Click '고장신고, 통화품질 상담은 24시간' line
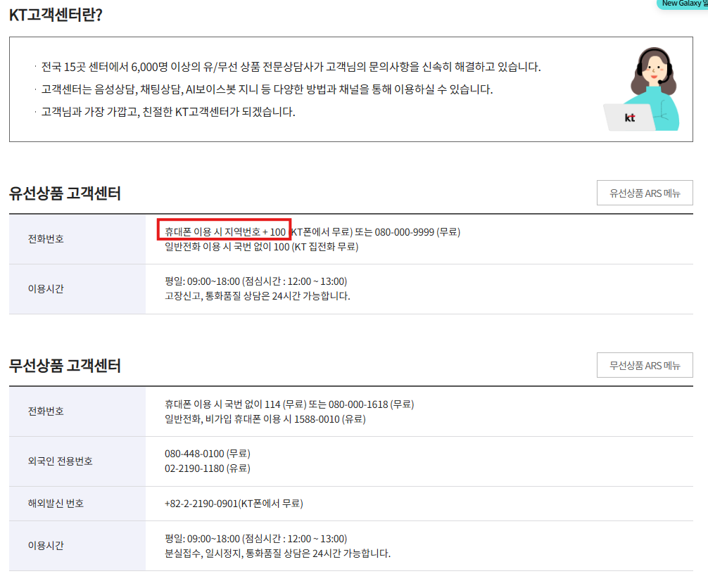708x588 pixels. (x=258, y=296)
